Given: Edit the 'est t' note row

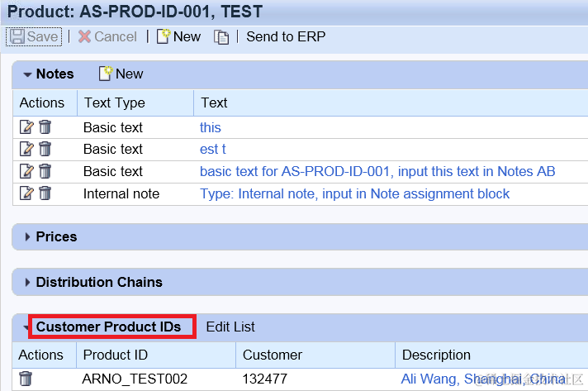Looking at the screenshot, I should pos(26,149).
